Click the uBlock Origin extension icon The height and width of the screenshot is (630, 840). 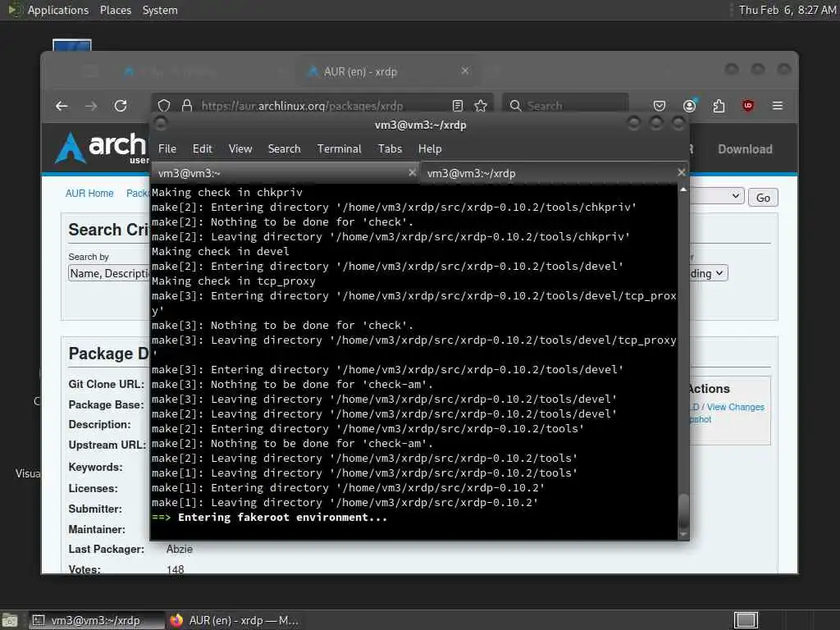click(x=748, y=106)
